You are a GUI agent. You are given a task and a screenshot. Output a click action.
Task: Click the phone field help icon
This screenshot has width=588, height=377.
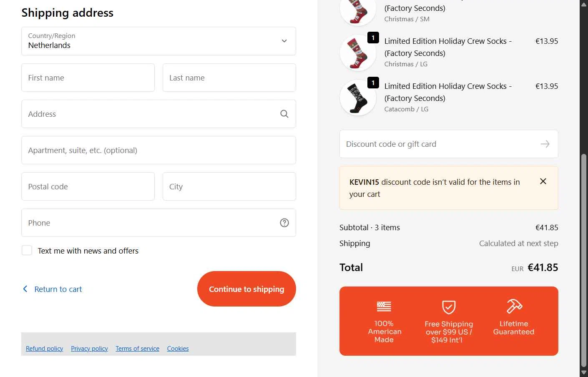pos(284,223)
